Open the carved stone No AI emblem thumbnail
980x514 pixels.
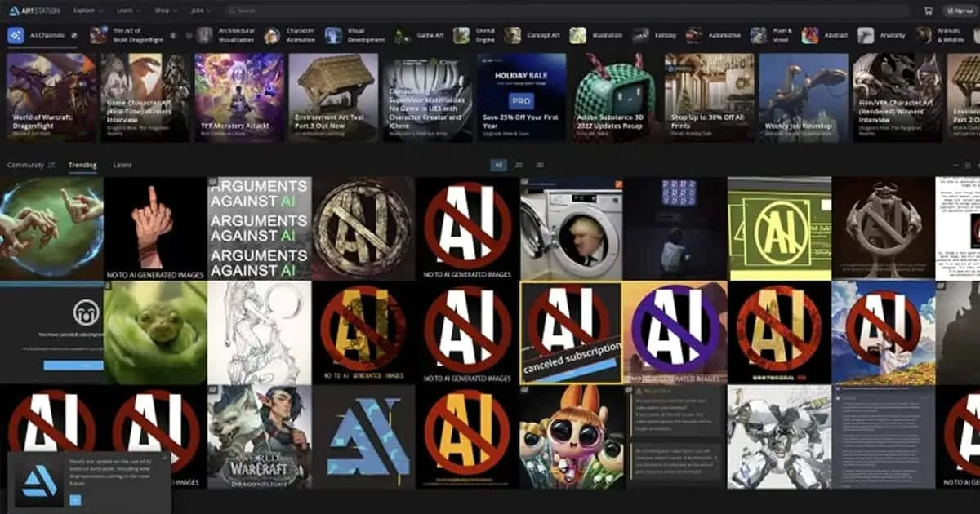363,228
